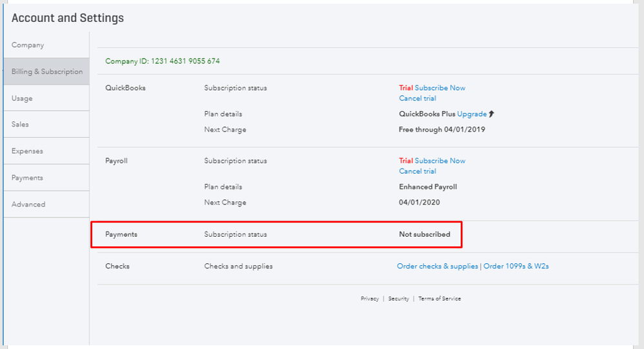The height and width of the screenshot is (349, 644).
Task: Cancel trial for the QuickBooks subscription
Action: point(418,99)
